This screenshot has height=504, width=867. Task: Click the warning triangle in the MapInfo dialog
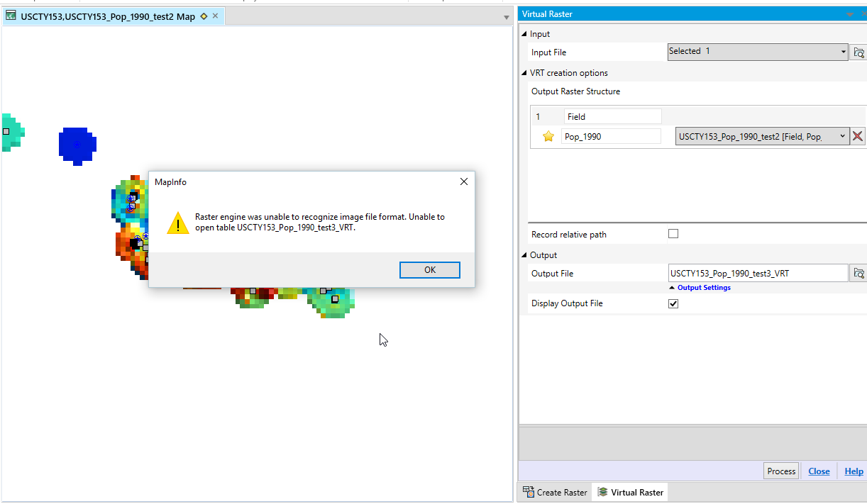[177, 223]
